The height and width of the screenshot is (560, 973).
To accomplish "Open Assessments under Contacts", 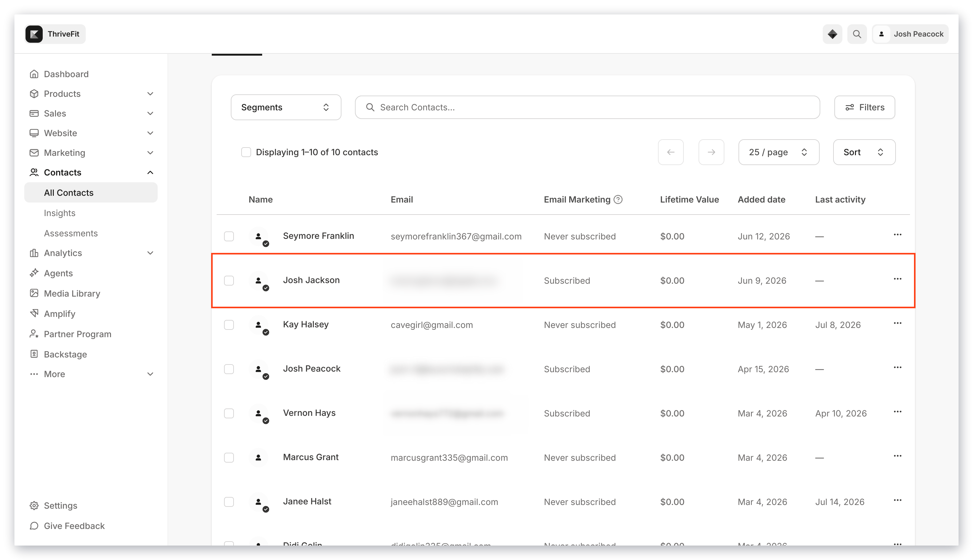I will pos(71,233).
